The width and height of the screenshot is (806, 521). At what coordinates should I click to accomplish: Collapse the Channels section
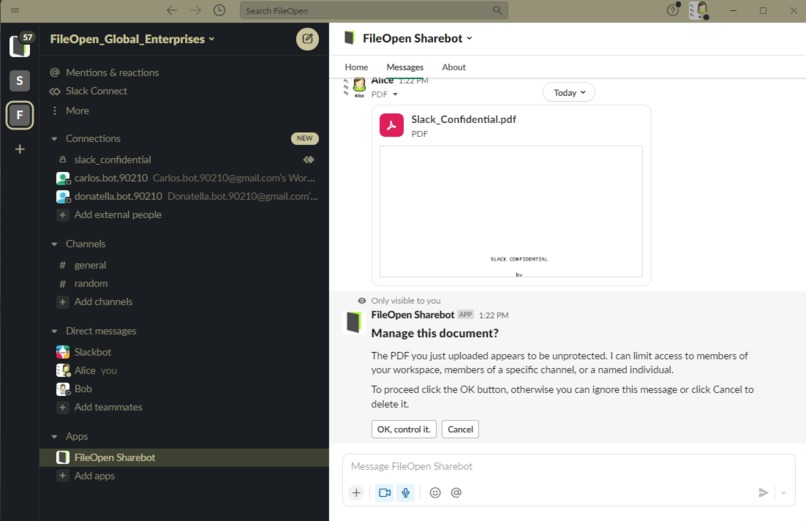[x=54, y=244]
